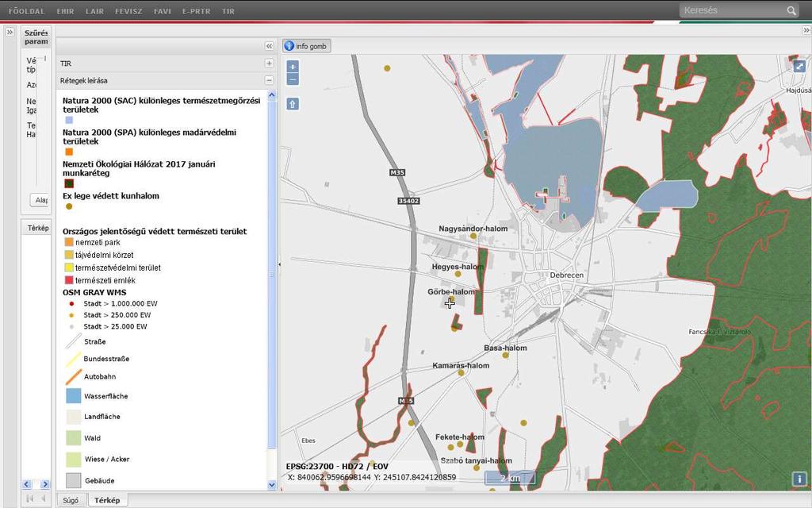Click the legend scrollbar down arrow

pyautogui.click(x=272, y=485)
